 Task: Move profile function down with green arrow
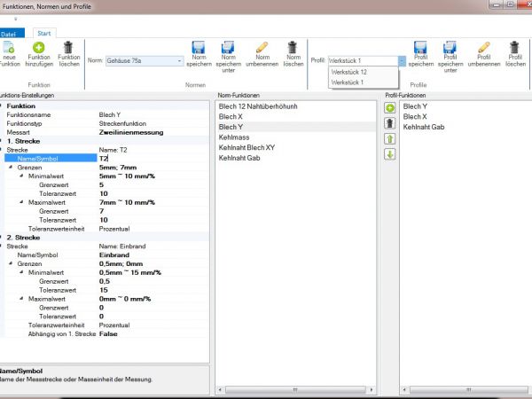tap(390, 154)
